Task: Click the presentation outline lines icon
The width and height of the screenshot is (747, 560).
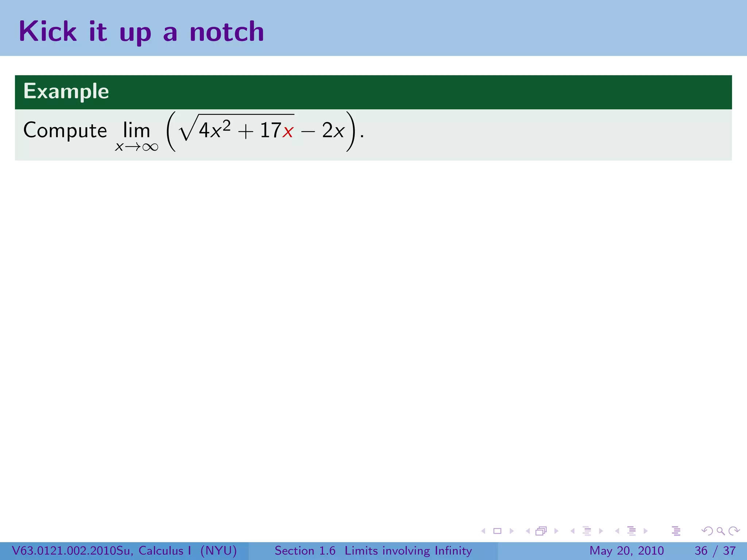Action: click(676, 531)
